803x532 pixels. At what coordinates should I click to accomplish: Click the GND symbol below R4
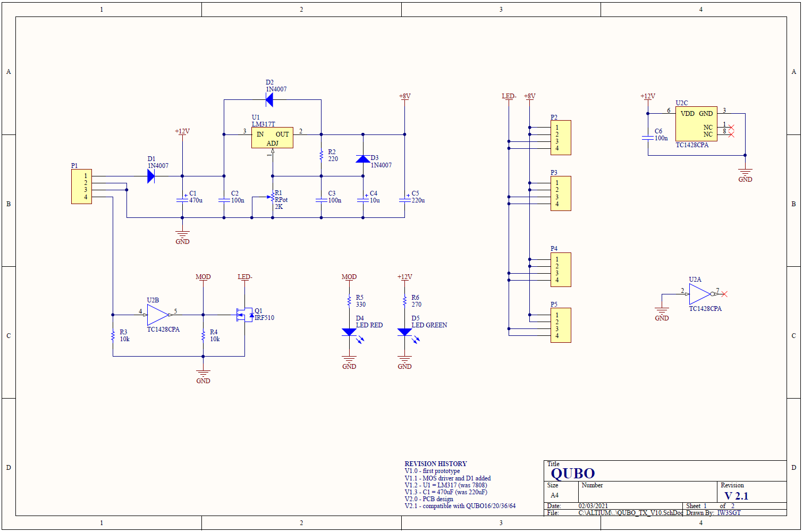[203, 376]
